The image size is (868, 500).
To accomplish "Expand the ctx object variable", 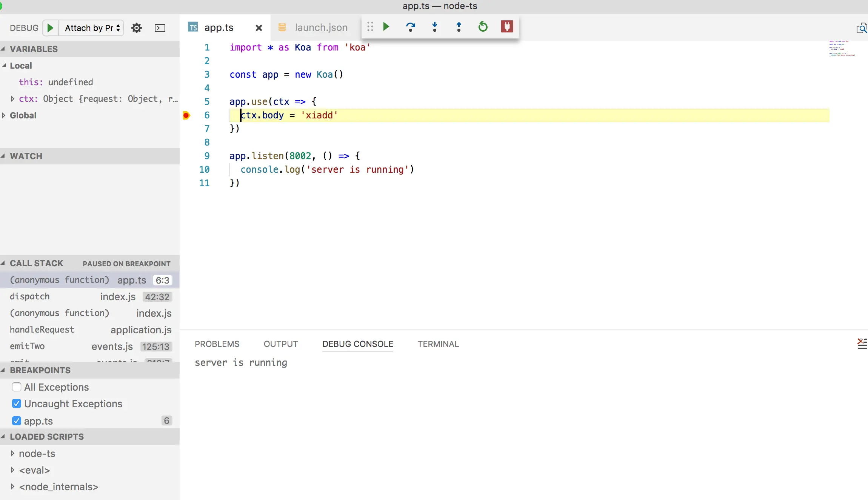I will pos(13,99).
